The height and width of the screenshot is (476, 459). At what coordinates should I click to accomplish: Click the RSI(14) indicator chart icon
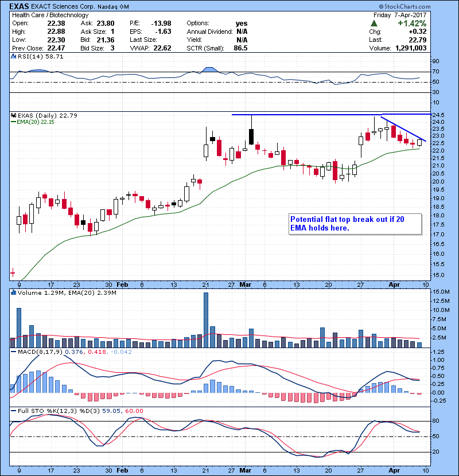click(13, 56)
